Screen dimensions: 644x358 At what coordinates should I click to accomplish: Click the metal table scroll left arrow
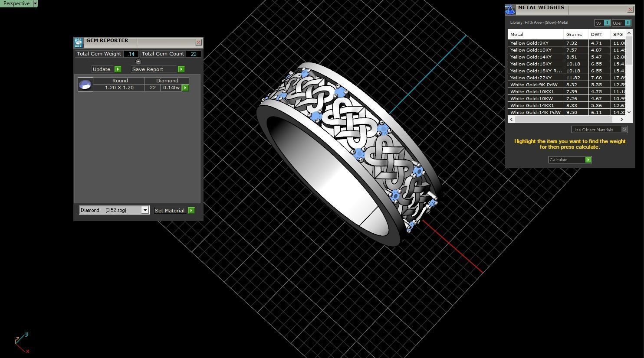click(511, 119)
